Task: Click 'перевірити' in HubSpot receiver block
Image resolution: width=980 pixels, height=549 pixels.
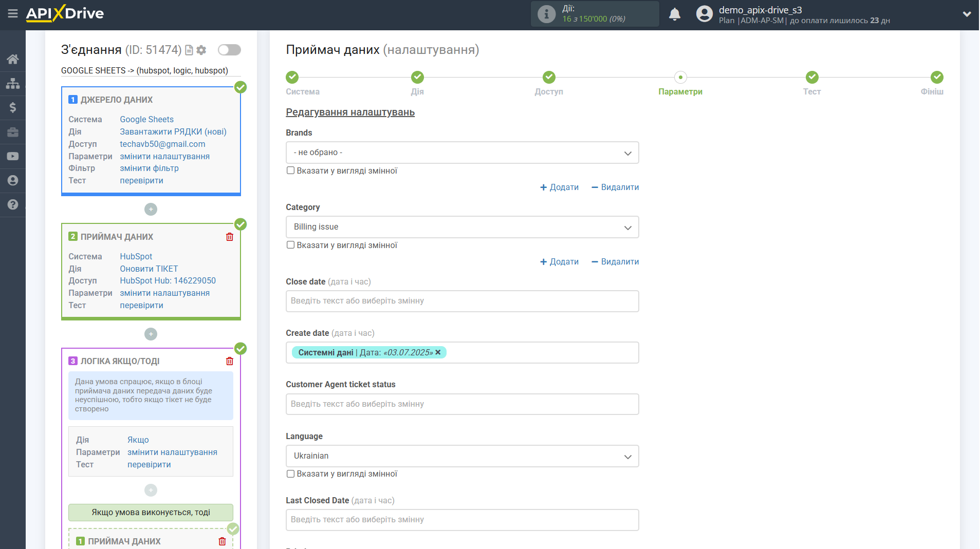Action: click(141, 305)
